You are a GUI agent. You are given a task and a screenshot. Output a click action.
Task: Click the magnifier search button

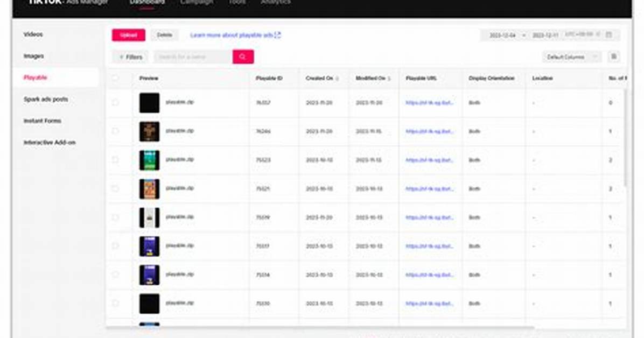click(243, 57)
